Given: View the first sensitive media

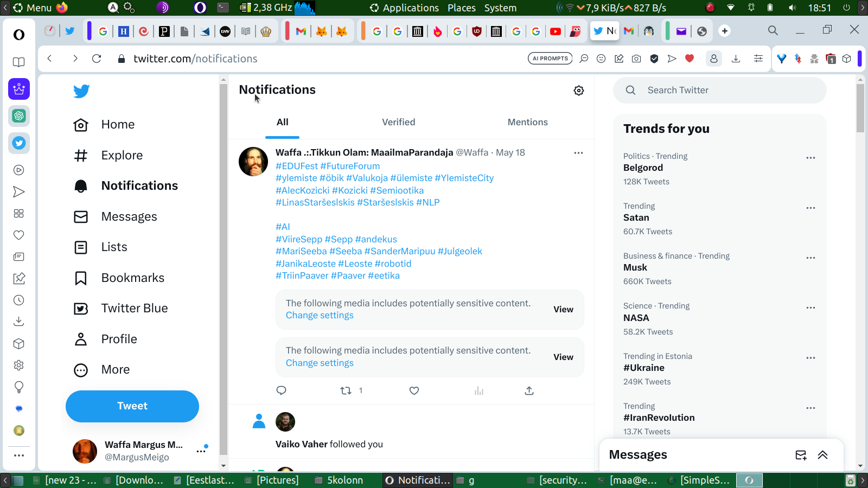Looking at the screenshot, I should [x=563, y=310].
